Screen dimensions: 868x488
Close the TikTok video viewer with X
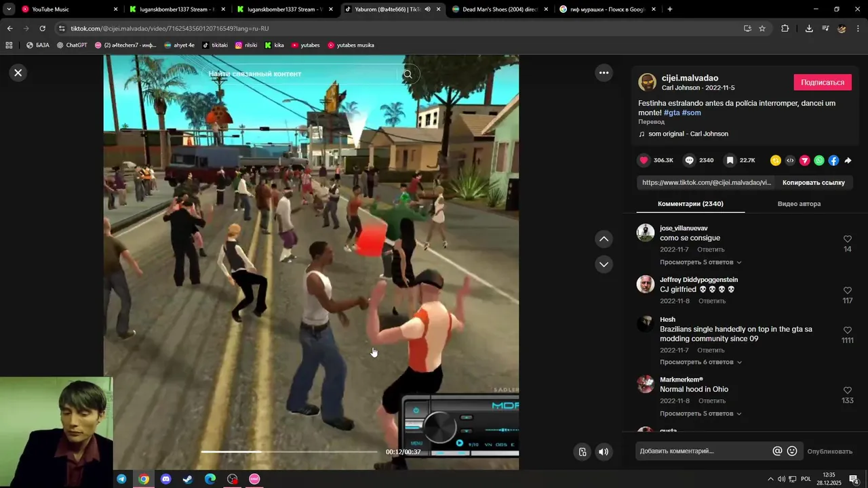click(x=18, y=73)
